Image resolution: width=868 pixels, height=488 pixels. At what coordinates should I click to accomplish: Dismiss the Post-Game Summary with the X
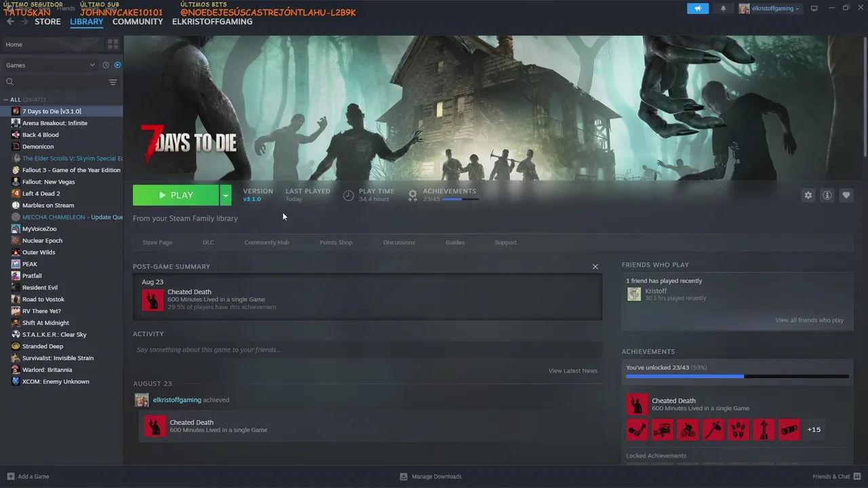[x=595, y=267]
